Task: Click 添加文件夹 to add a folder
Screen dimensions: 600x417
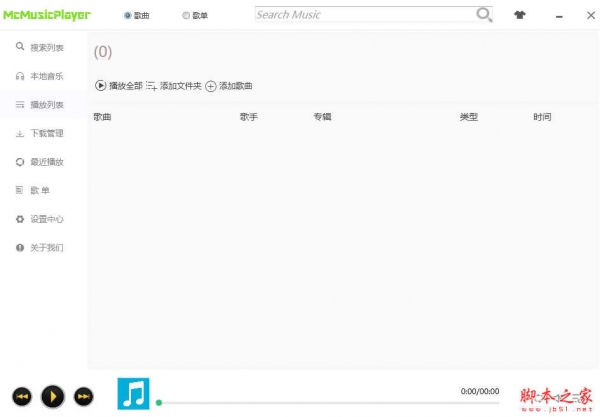Action: click(x=174, y=86)
